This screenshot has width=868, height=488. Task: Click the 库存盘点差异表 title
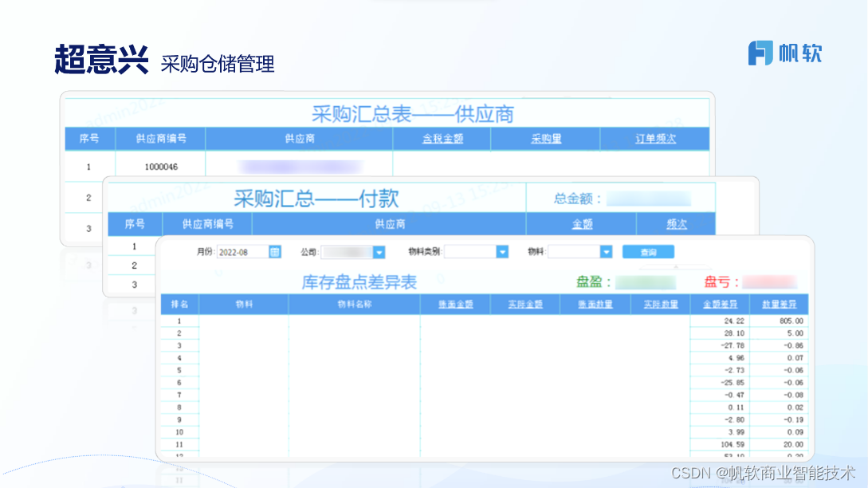point(359,282)
